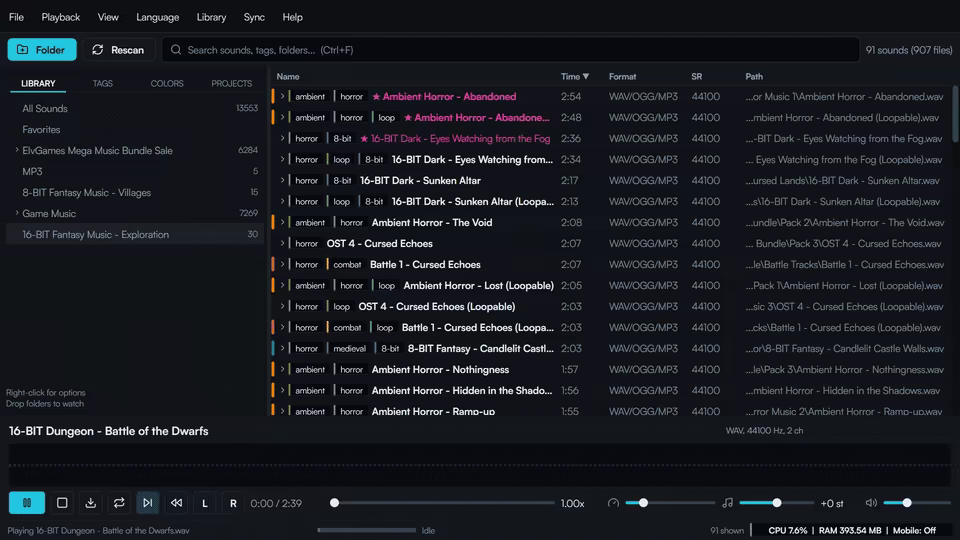Image resolution: width=960 pixels, height=540 pixels.
Task: Click the search magnifier icon
Action: (176, 50)
